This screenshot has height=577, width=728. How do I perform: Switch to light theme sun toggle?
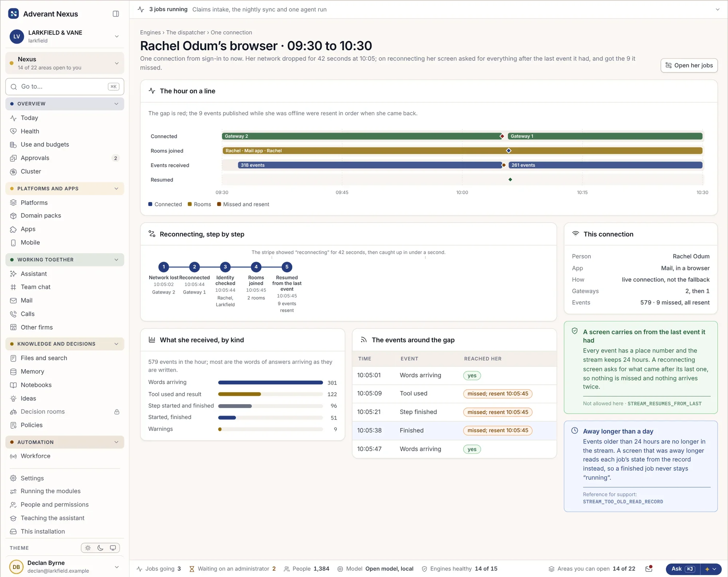[x=88, y=548]
